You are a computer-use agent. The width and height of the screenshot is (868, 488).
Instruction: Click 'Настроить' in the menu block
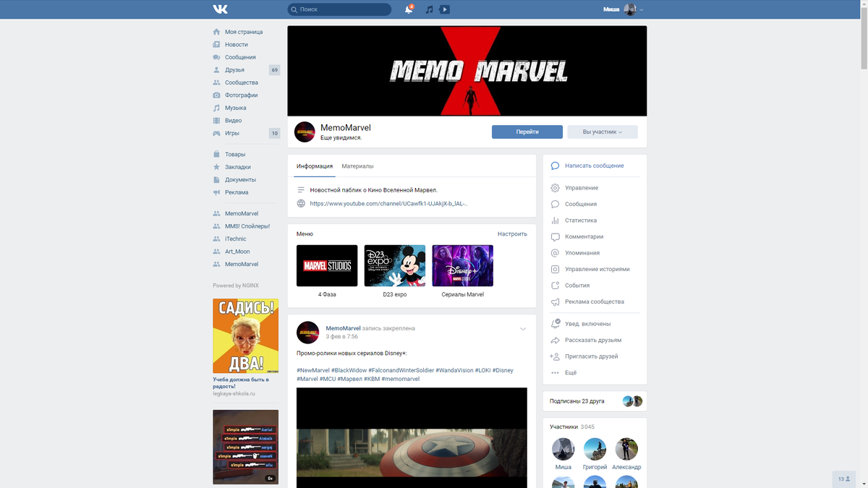point(512,234)
